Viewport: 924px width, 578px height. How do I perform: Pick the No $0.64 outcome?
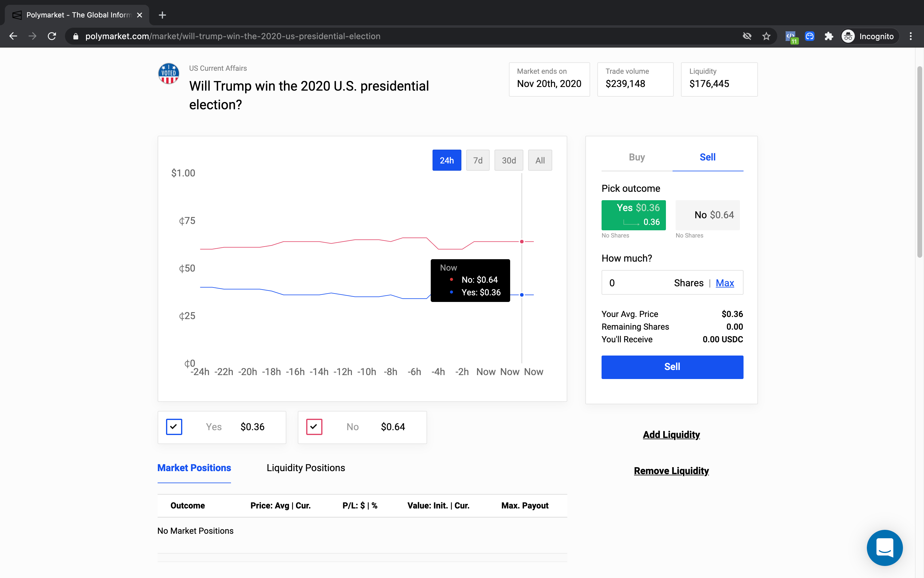[707, 215]
